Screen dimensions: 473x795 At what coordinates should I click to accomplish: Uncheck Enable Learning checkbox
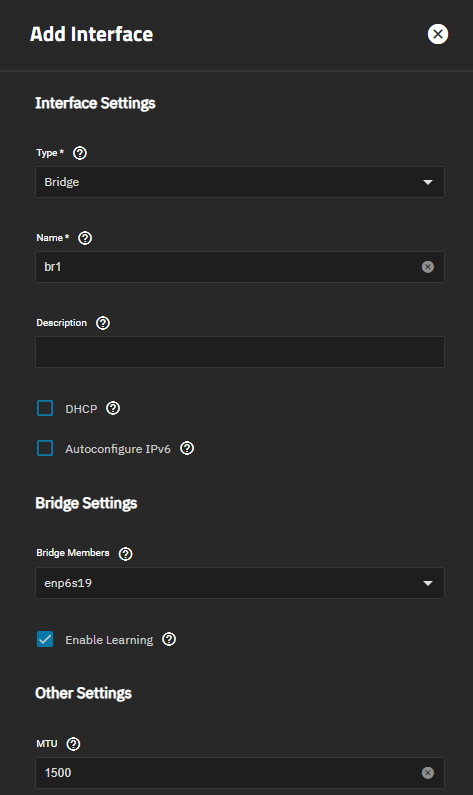pos(45,639)
